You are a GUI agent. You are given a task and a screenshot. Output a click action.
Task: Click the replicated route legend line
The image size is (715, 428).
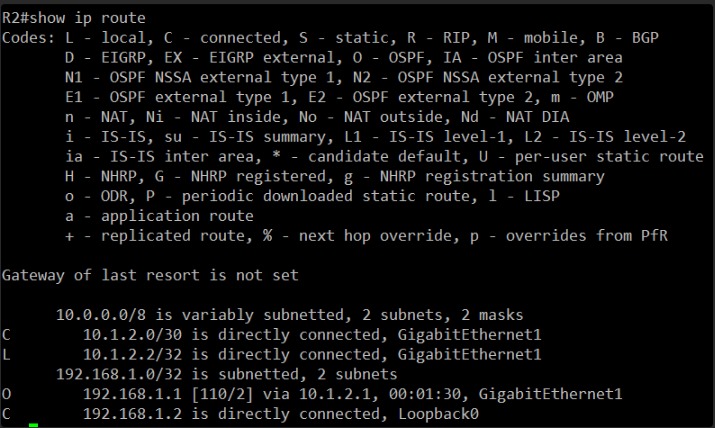(x=366, y=236)
